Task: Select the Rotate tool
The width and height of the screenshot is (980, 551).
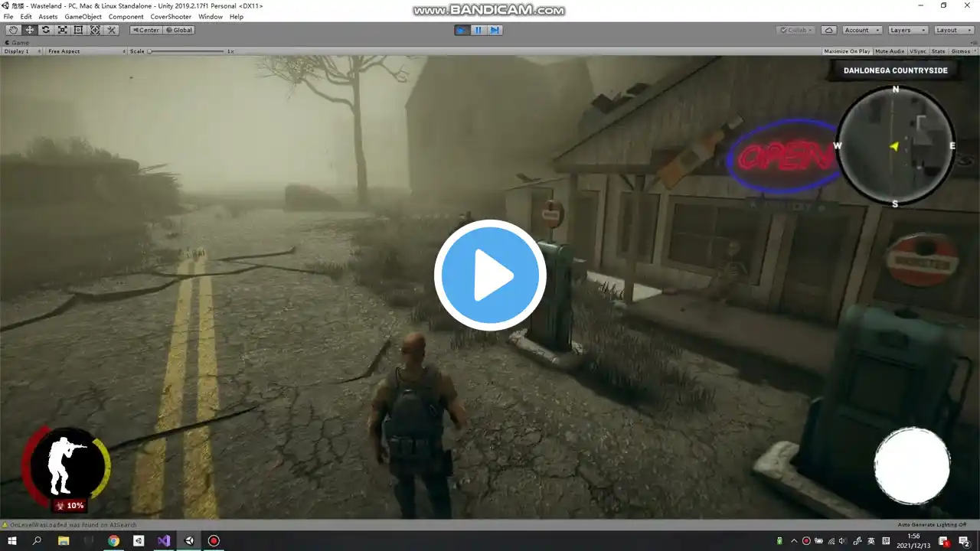Action: coord(46,30)
